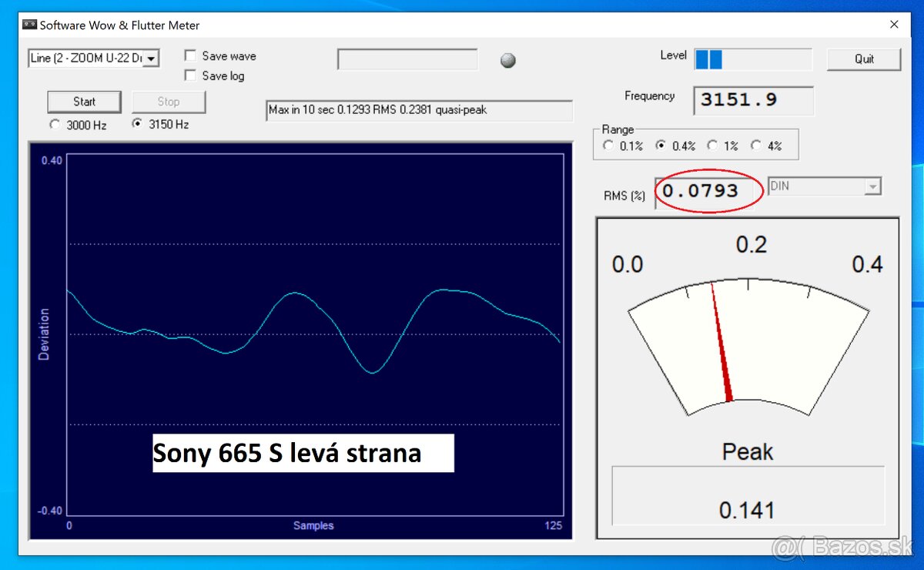Click Quit to exit the meter

pyautogui.click(x=863, y=59)
